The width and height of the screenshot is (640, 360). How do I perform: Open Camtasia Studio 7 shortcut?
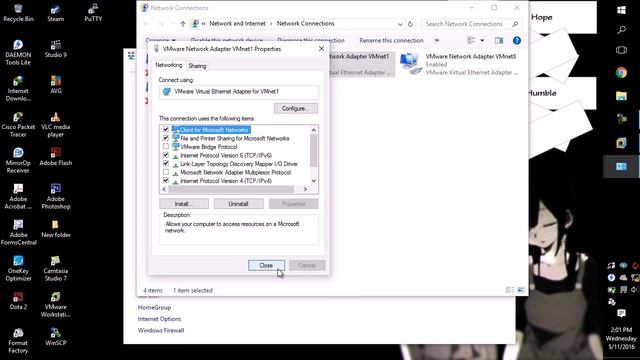click(56, 269)
